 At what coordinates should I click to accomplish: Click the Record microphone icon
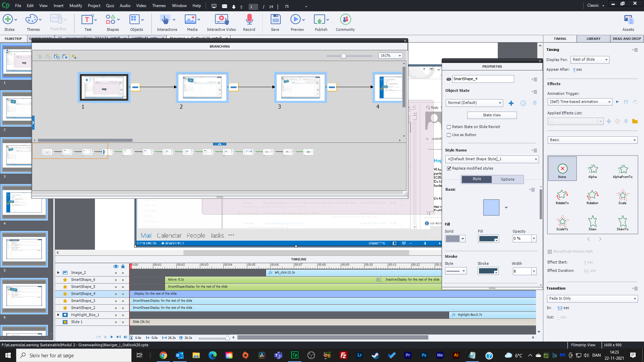[x=249, y=19]
